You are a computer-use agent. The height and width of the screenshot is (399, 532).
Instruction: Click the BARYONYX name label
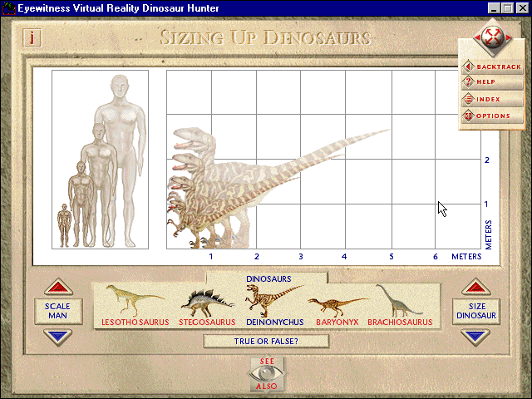click(337, 323)
